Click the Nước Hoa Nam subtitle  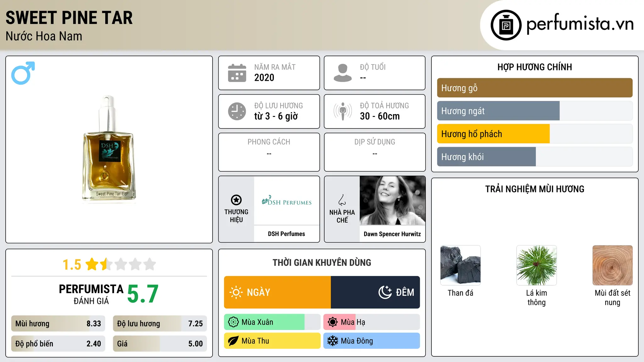(x=44, y=36)
